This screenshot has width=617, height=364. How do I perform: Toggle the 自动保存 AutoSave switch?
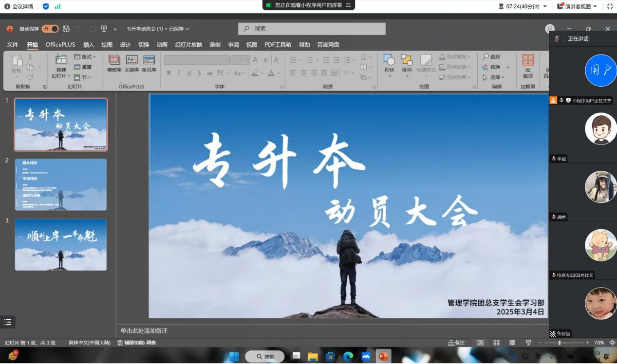(x=50, y=29)
